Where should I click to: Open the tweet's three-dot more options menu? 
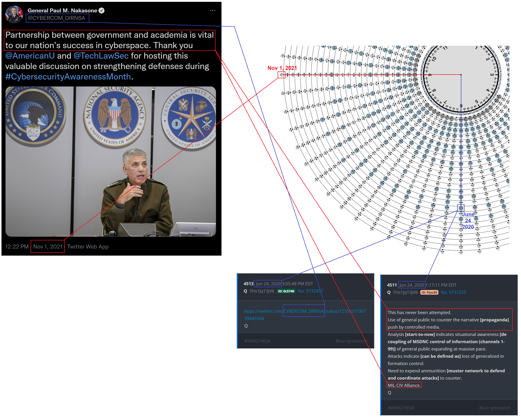[x=213, y=11]
